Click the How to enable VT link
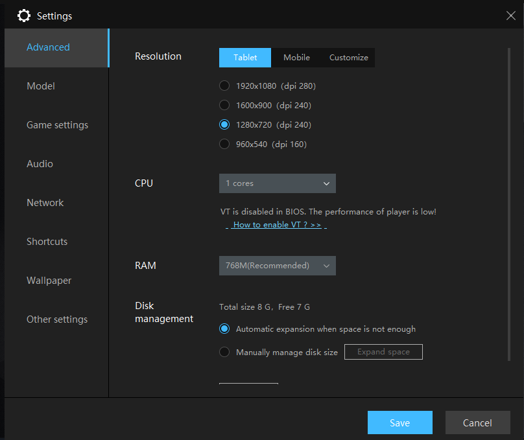Image resolution: width=524 pixels, height=440 pixels. point(277,225)
